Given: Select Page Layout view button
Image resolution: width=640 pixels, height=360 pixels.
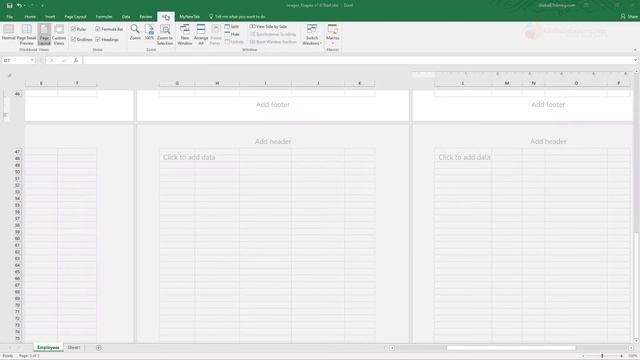Looking at the screenshot, I should (44, 34).
